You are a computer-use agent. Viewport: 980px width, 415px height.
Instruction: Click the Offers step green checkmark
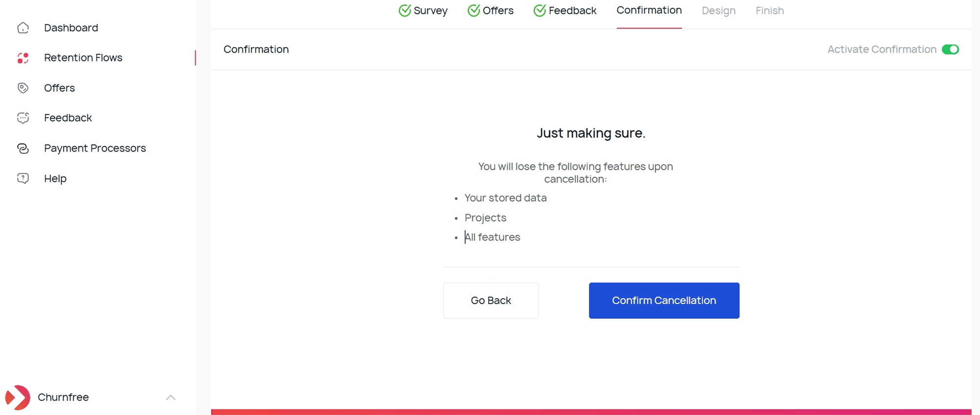(x=474, y=10)
